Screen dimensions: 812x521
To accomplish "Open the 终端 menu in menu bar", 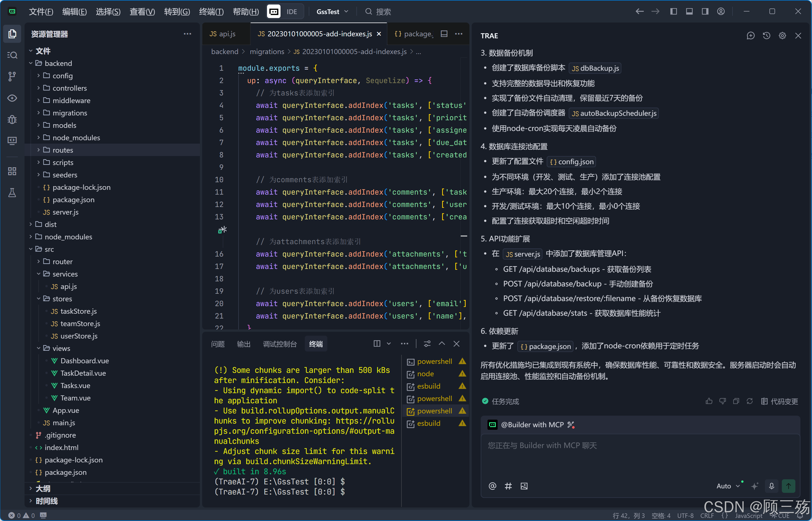I will point(211,12).
